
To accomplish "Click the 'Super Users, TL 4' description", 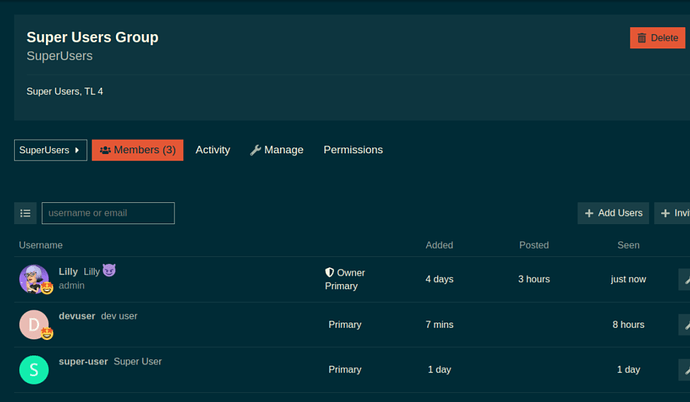I will [65, 91].
